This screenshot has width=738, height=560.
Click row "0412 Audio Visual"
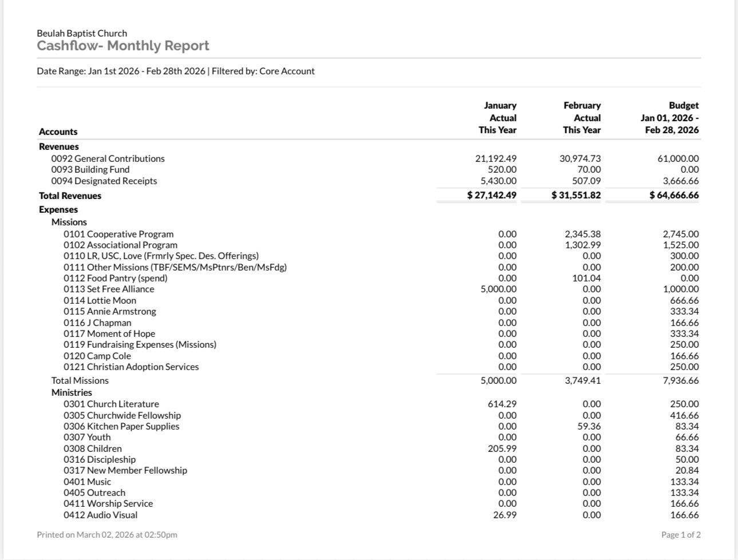coord(369,515)
